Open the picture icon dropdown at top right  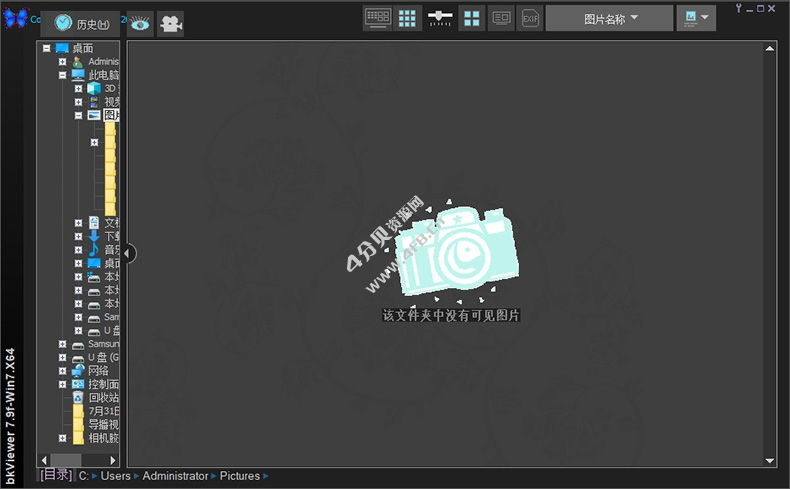click(696, 18)
